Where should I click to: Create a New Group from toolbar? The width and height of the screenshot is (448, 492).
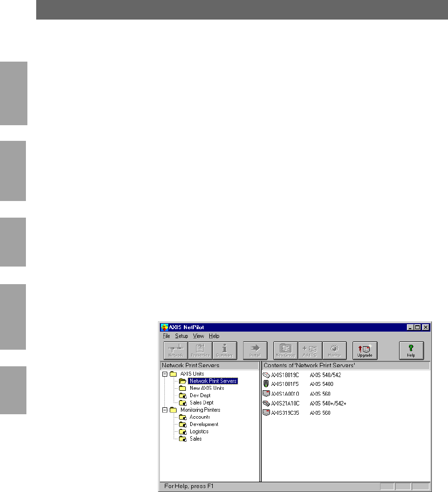point(286,351)
